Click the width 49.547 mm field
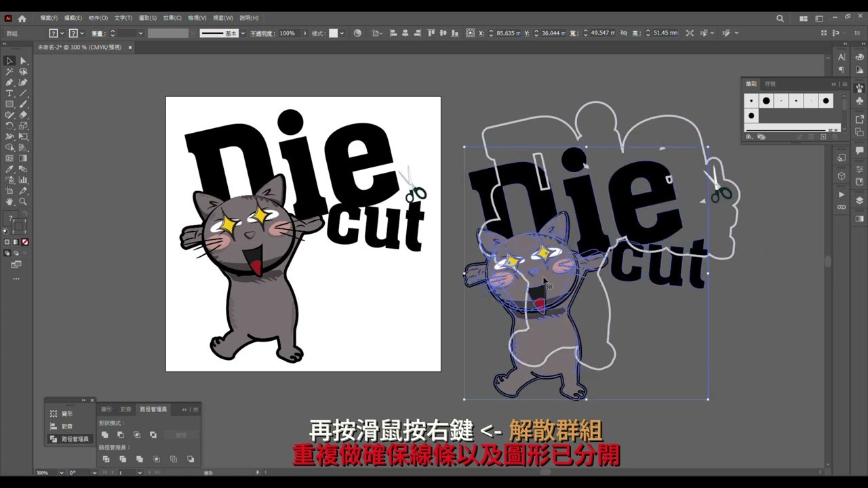Screen dimensions: 868x488 pos(602,33)
